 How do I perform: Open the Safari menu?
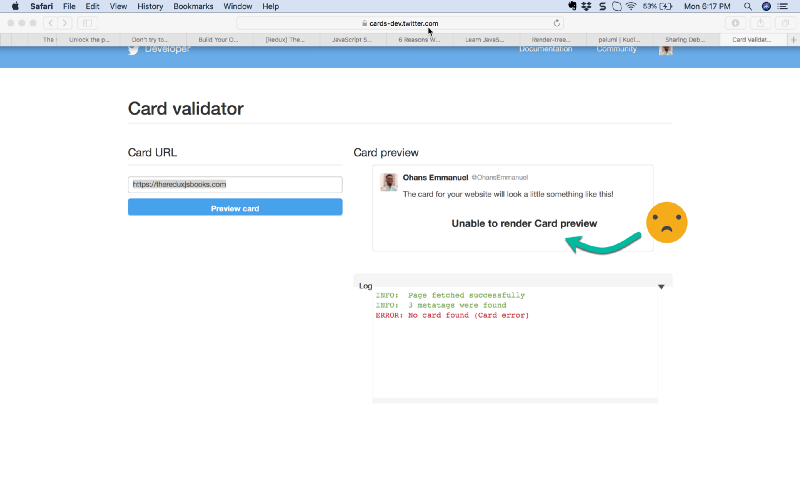tap(41, 6)
